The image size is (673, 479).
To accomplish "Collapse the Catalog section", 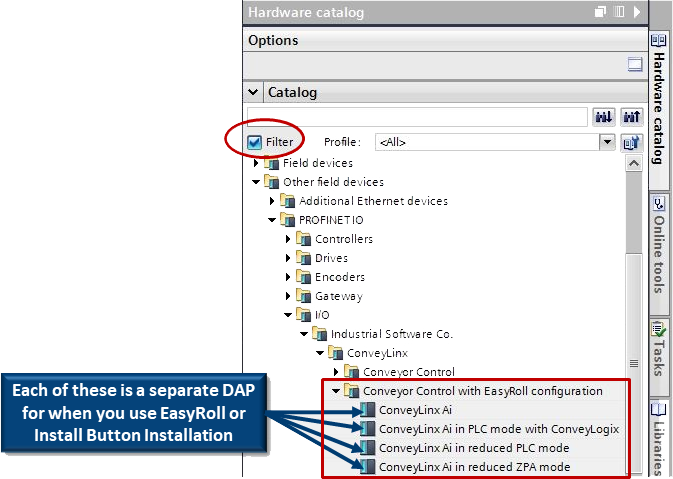I will [253, 92].
